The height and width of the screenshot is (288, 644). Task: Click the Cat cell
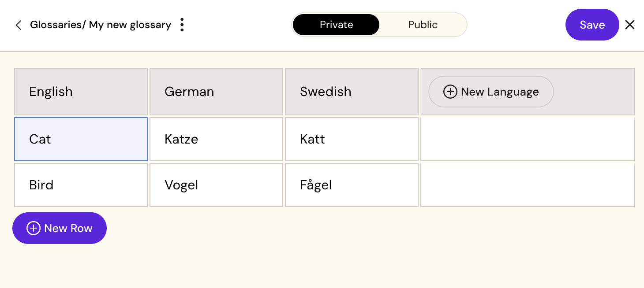81,139
